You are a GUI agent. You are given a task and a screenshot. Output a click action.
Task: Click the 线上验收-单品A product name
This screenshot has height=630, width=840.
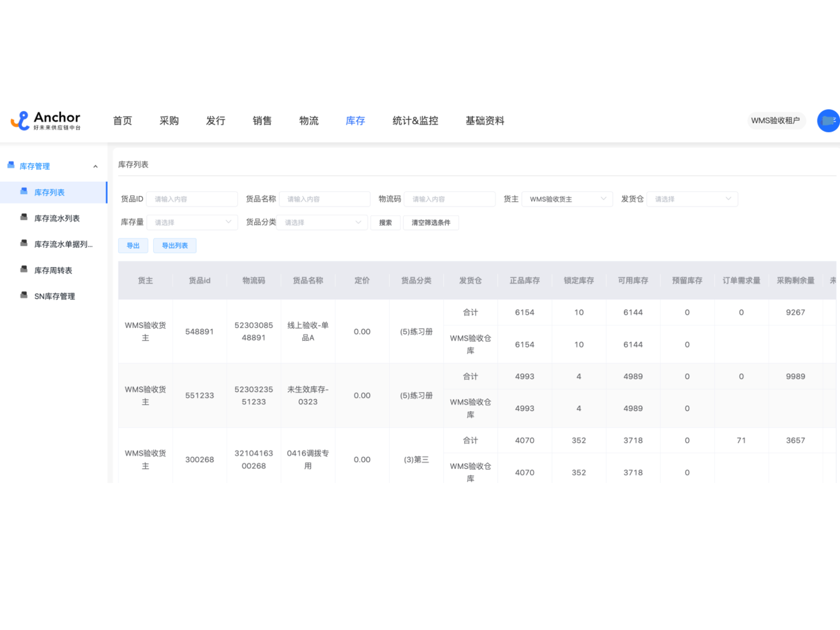[x=308, y=332]
